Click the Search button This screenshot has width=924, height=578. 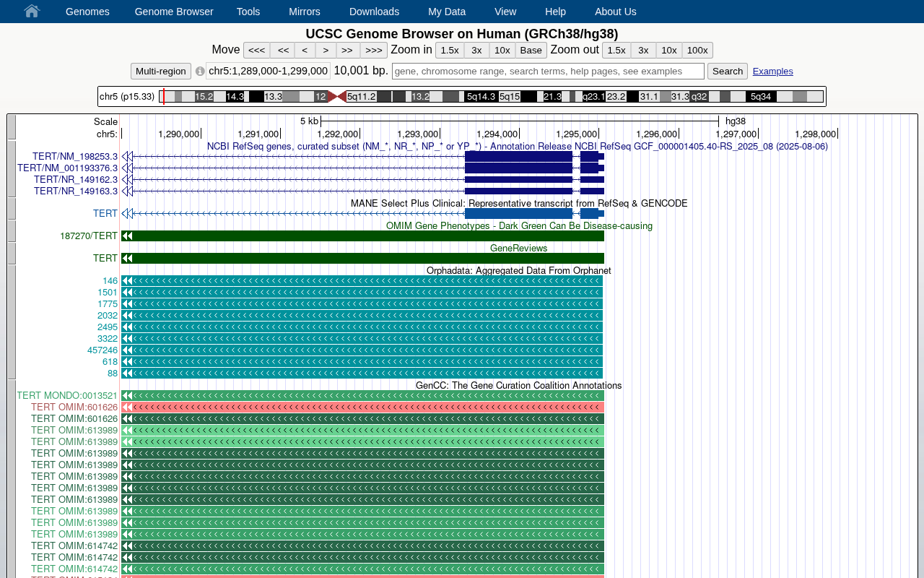click(x=728, y=71)
